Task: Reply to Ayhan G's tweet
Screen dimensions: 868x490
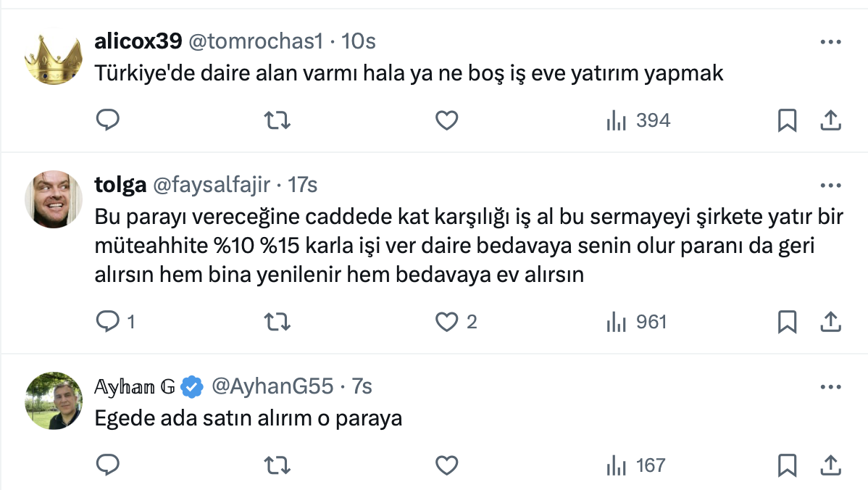Action: click(107, 465)
